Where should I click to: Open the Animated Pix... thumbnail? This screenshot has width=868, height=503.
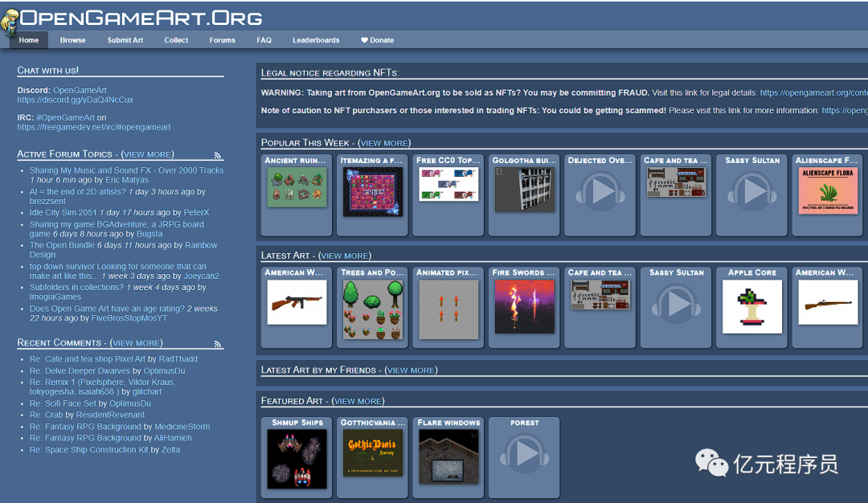[x=448, y=309]
